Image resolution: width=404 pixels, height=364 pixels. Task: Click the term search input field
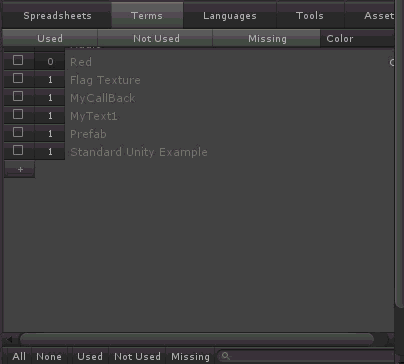click(307, 356)
